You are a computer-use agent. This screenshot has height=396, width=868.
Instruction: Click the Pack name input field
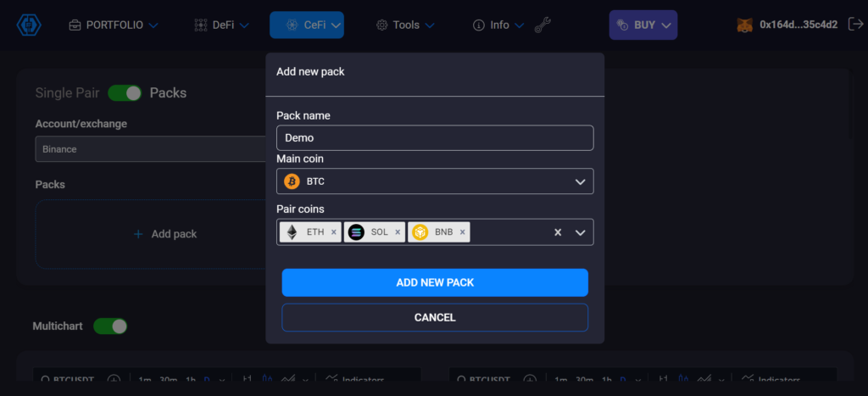point(435,137)
